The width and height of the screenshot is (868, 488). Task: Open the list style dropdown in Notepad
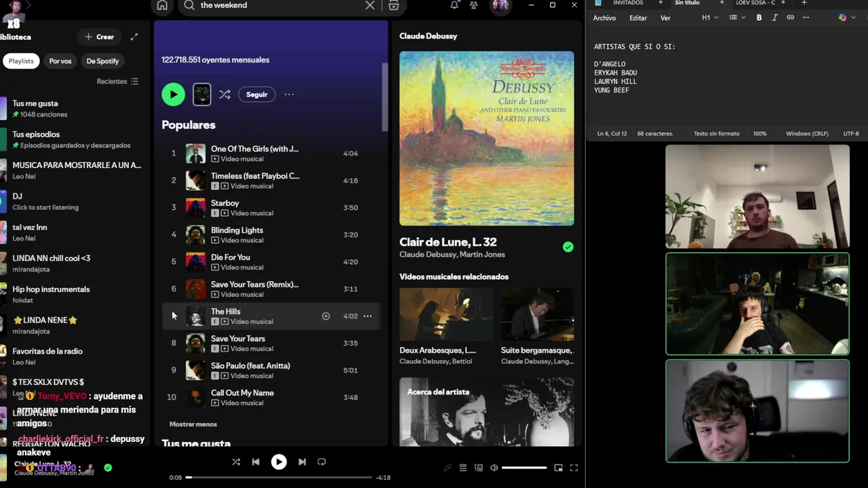point(736,18)
